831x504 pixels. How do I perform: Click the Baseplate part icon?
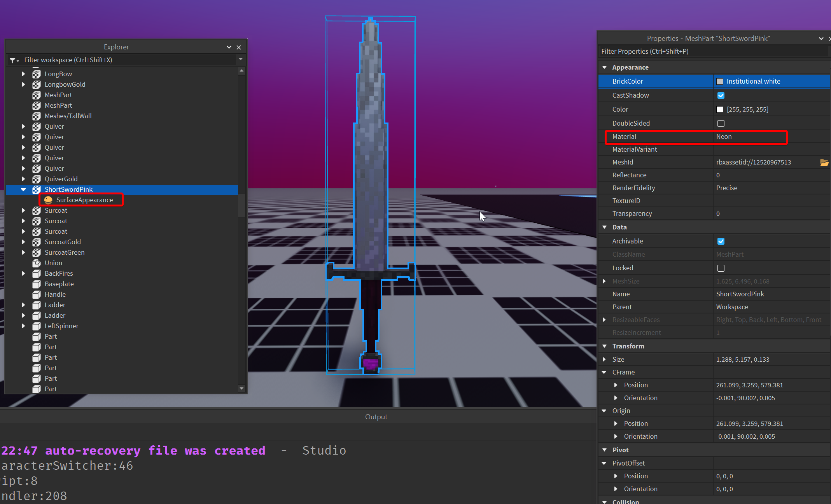tap(37, 284)
